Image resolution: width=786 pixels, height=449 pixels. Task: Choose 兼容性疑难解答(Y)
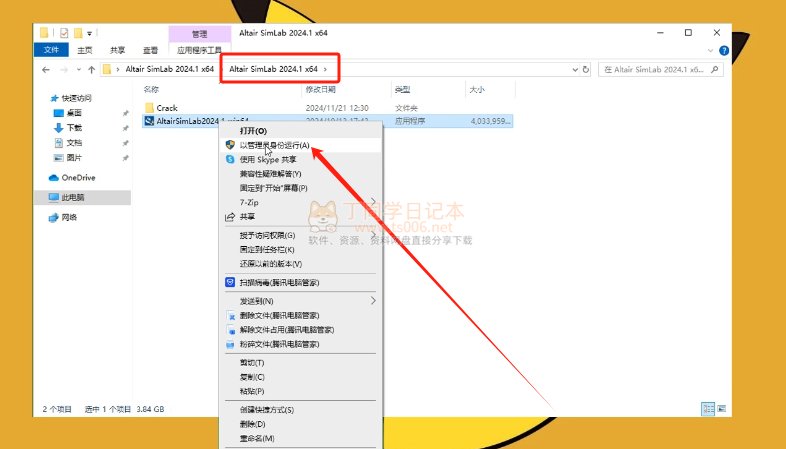[x=301, y=174]
